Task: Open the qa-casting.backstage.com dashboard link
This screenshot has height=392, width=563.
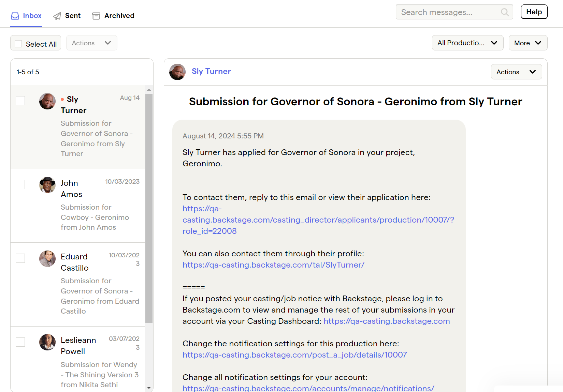Action: (387, 321)
